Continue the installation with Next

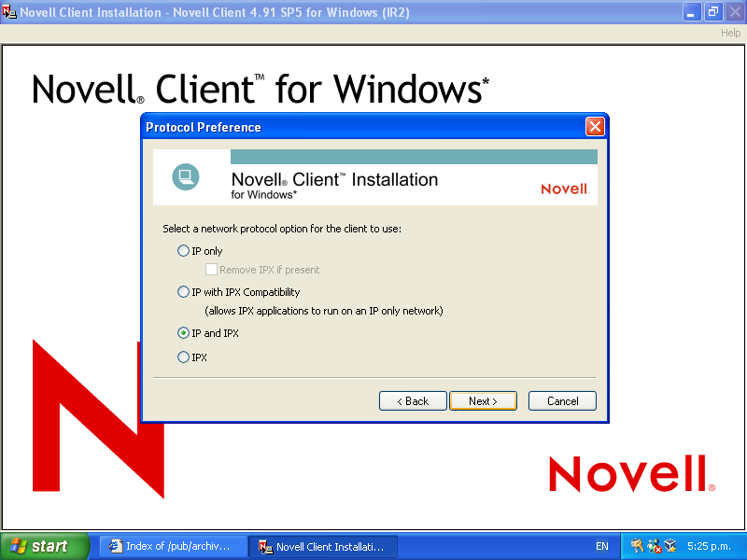[483, 401]
